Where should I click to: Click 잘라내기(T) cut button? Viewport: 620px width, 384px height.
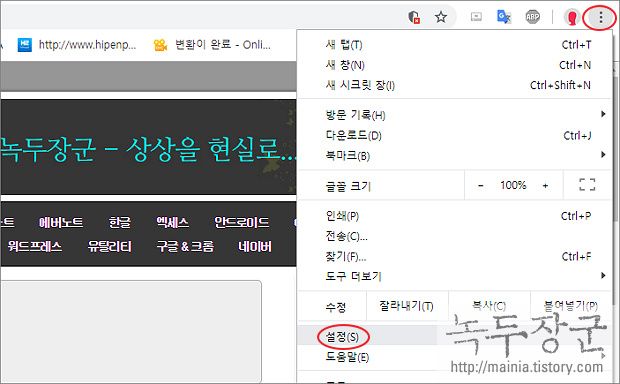407,306
